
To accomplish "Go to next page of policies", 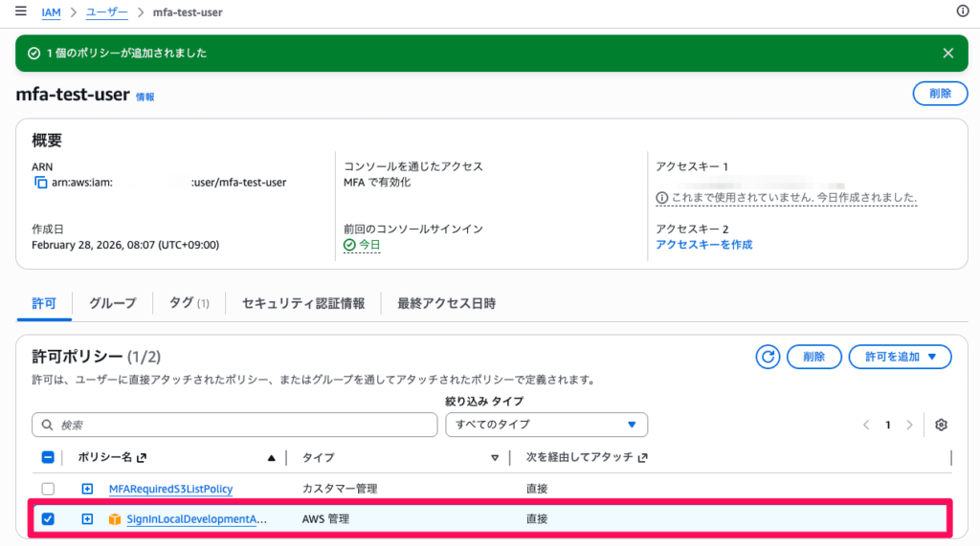I will pyautogui.click(x=909, y=425).
